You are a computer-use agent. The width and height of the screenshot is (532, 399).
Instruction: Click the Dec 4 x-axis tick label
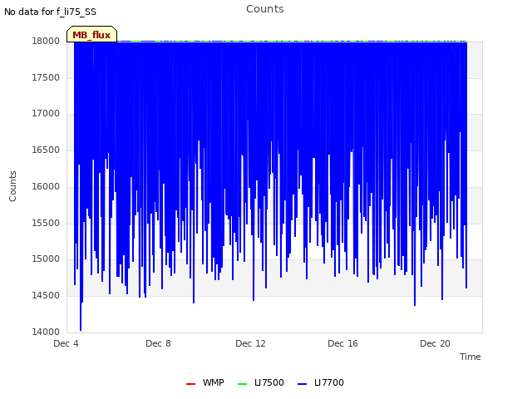[66, 343]
